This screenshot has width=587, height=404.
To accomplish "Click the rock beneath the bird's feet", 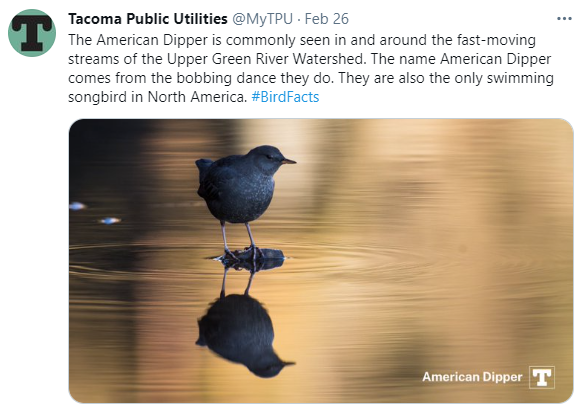I will 250,259.
